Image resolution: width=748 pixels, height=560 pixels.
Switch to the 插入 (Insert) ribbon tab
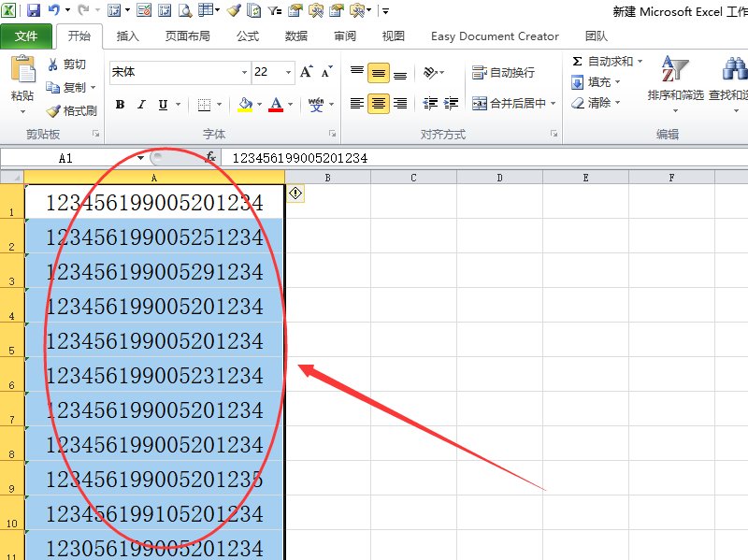coord(127,36)
